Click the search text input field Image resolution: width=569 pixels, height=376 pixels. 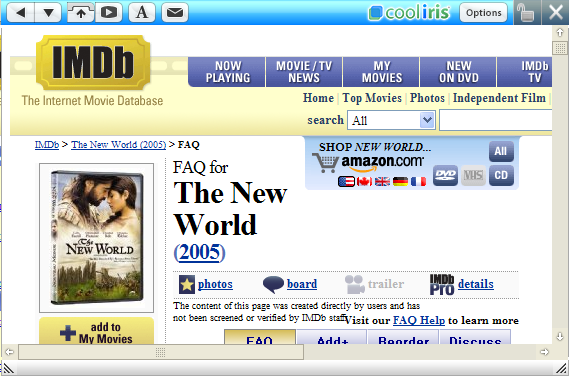496,120
